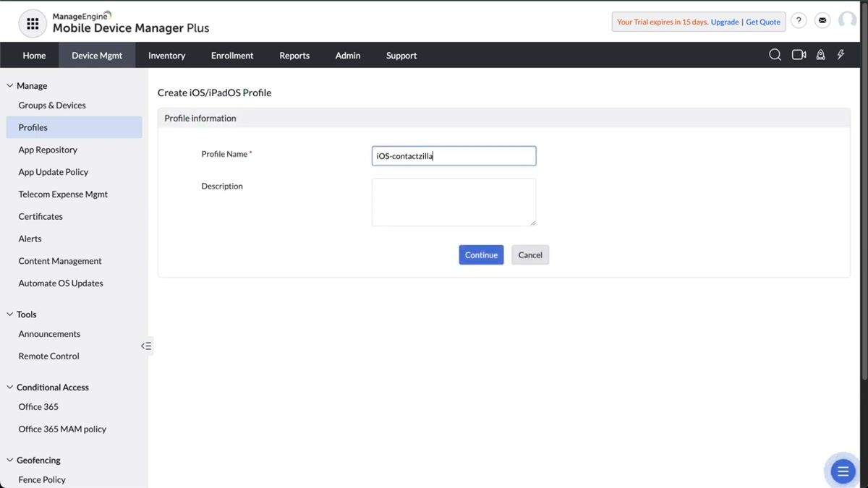Viewport: 868px width, 488px height.
Task: Click the Cancel button
Action: 529,254
